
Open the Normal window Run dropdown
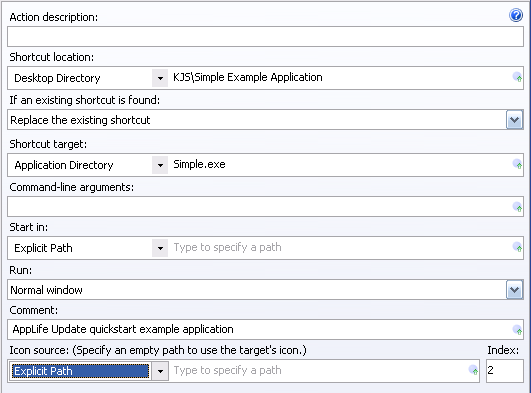coord(514,290)
